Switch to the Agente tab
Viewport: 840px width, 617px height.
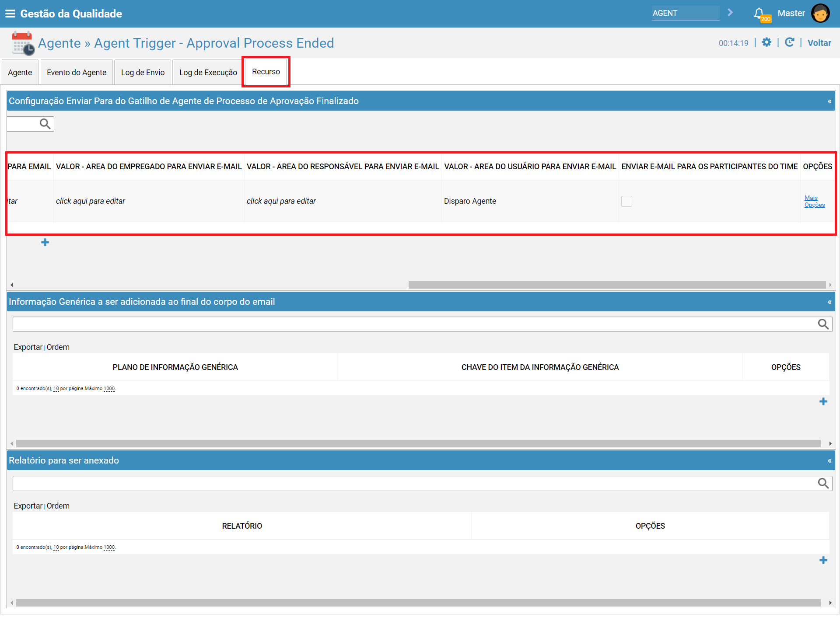click(20, 73)
